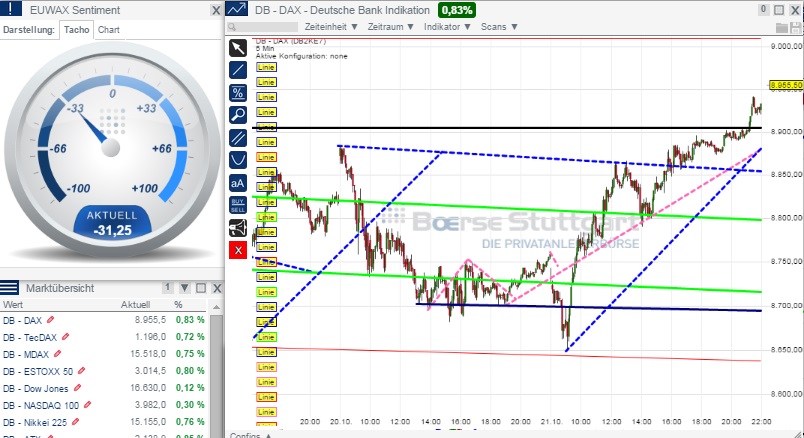Click the Aktive Konfiguration: none text
804x438 pixels.
(302, 56)
